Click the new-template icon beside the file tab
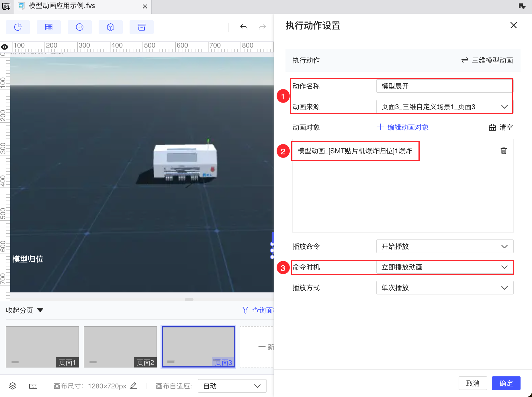This screenshot has height=397, width=532. [x=6, y=6]
